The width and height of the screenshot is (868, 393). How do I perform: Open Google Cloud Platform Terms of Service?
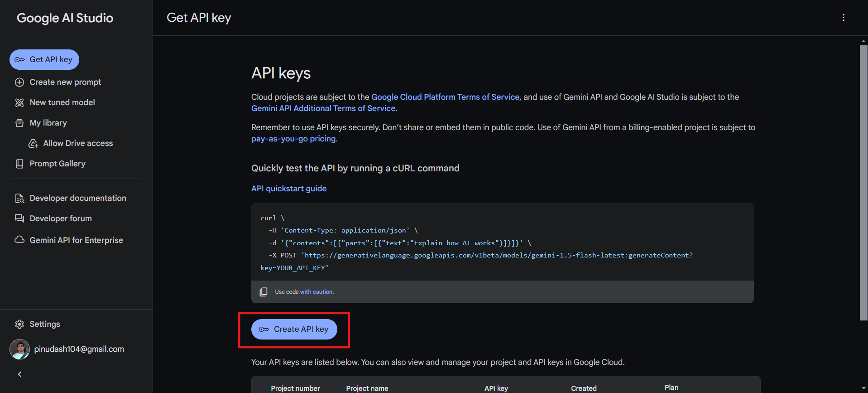click(x=445, y=97)
